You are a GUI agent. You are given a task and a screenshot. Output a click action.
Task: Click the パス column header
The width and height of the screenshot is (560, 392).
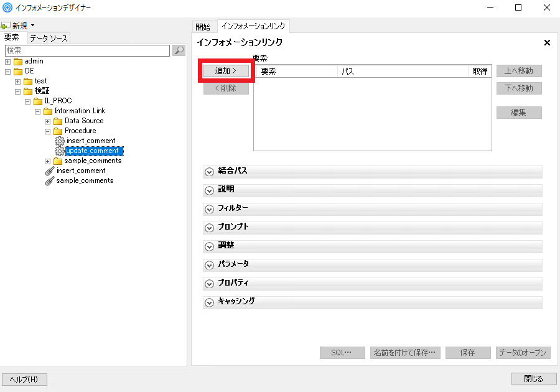coord(403,72)
